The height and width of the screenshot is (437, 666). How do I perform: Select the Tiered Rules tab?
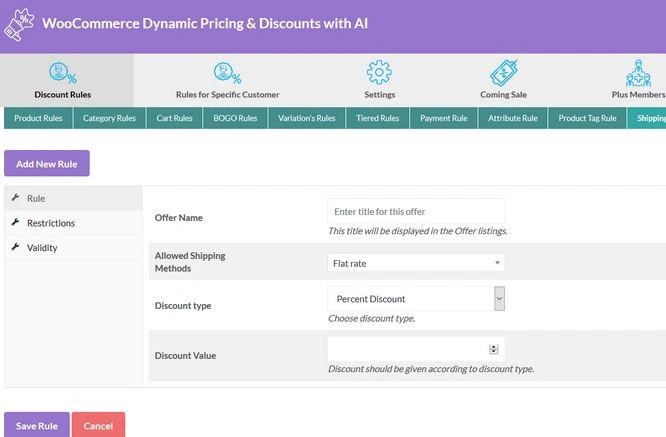click(377, 118)
